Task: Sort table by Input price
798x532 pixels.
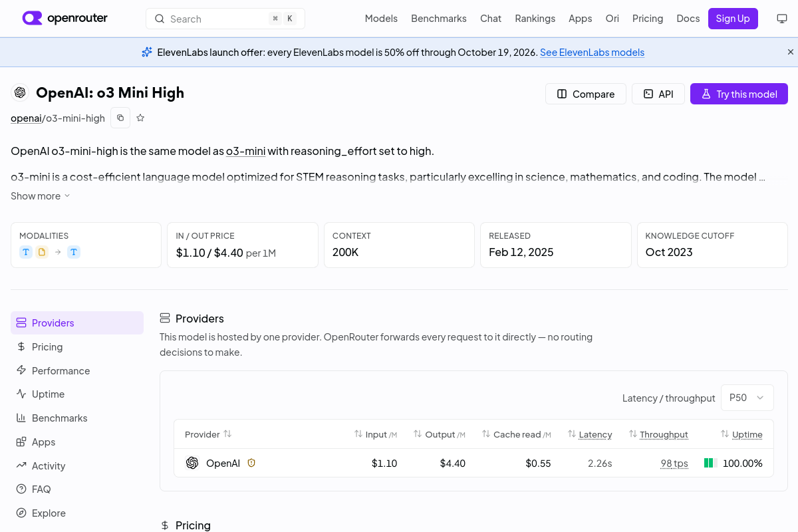Action: (376, 434)
